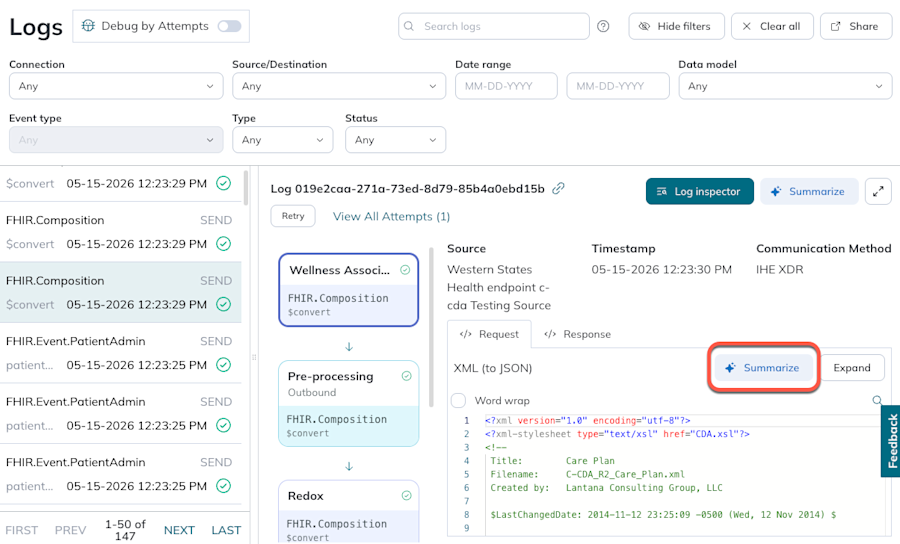Viewport: 900px width, 544px height.
Task: Open View All Attempts (1) link
Action: pyautogui.click(x=391, y=217)
